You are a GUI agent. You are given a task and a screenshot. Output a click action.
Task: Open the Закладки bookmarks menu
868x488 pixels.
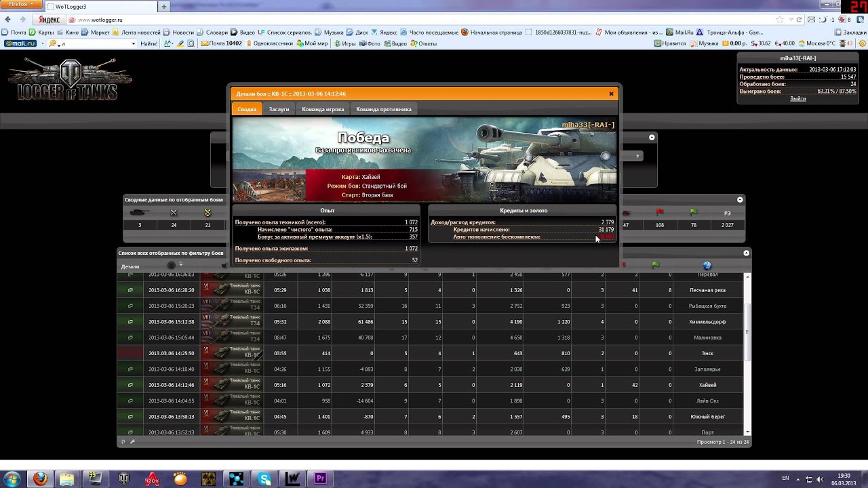850,32
